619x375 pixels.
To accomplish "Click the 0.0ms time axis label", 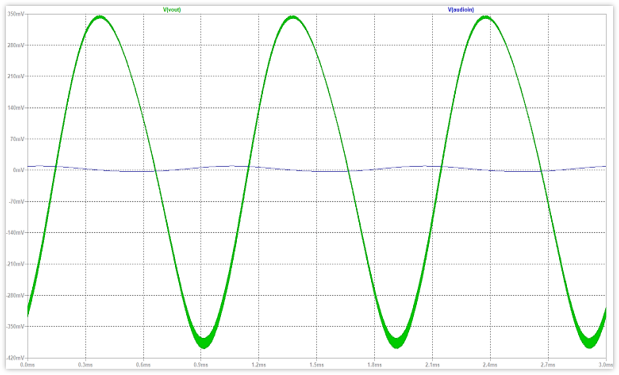I will [x=28, y=365].
